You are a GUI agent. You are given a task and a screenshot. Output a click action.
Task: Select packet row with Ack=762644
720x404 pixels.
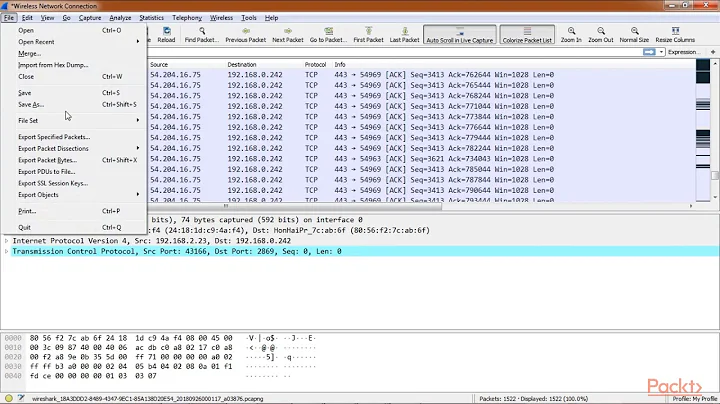[421, 74]
